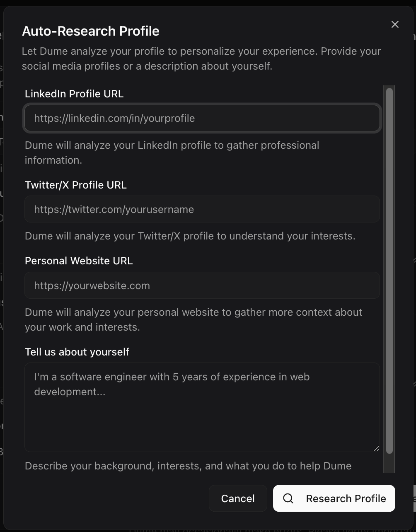This screenshot has height=532, width=416.
Task: Close the Auto-Research Profile dialog with X
Action: click(x=395, y=24)
